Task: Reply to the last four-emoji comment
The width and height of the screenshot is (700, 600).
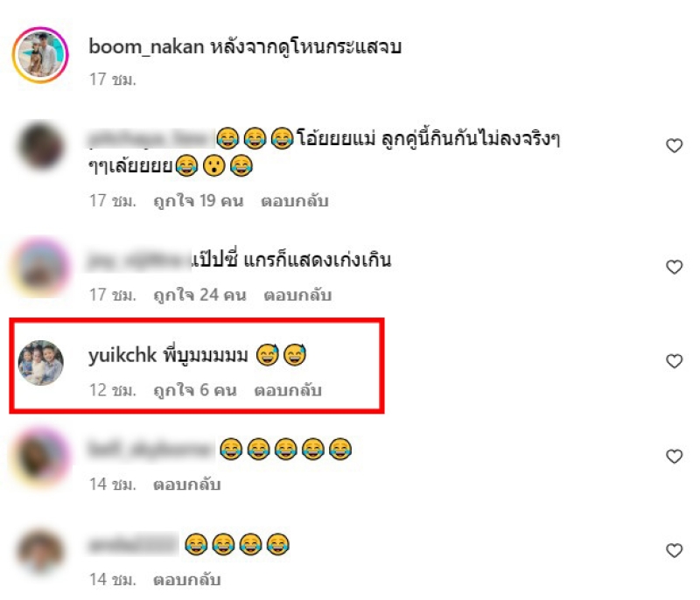Action: tap(187, 580)
